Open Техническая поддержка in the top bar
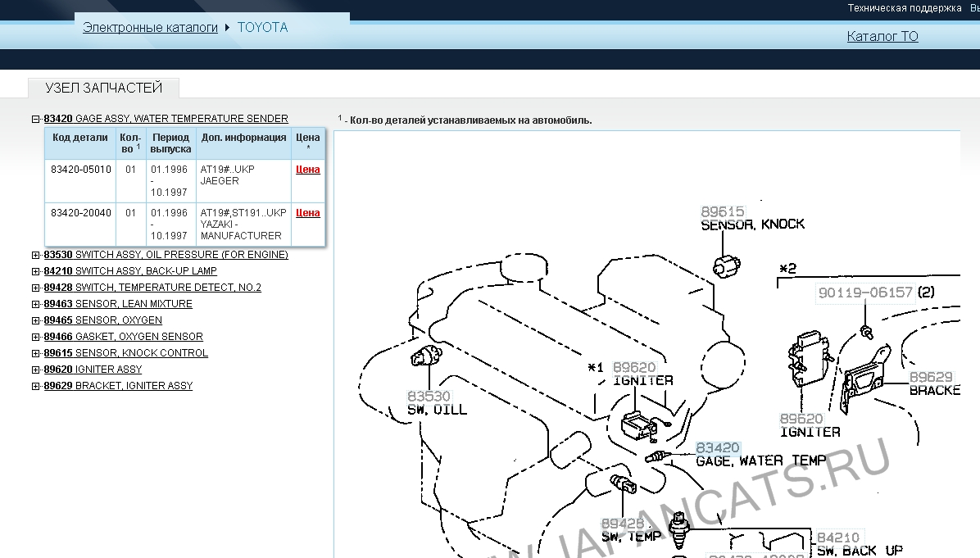The width and height of the screenshot is (980, 558). tap(904, 8)
